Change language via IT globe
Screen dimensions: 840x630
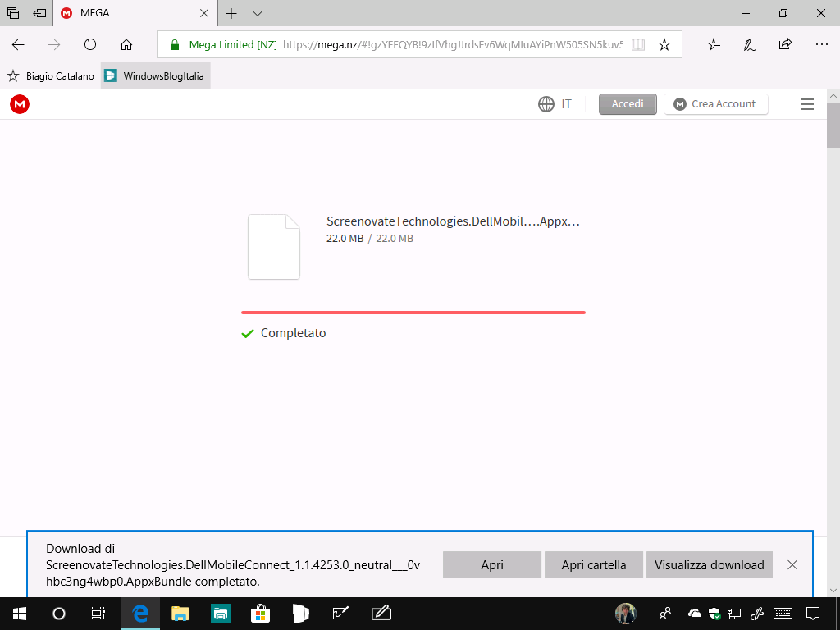555,104
